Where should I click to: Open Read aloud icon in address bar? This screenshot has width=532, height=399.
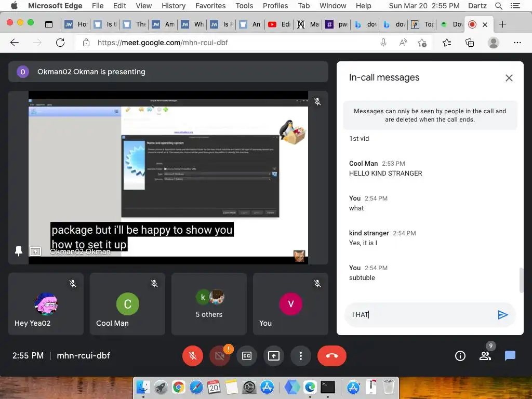[x=403, y=43]
